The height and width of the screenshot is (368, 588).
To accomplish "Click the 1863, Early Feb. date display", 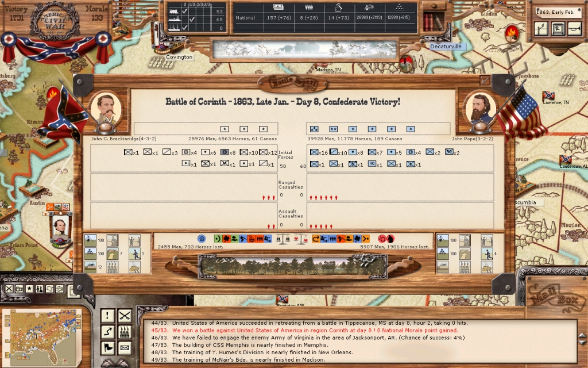I will point(558,11).
